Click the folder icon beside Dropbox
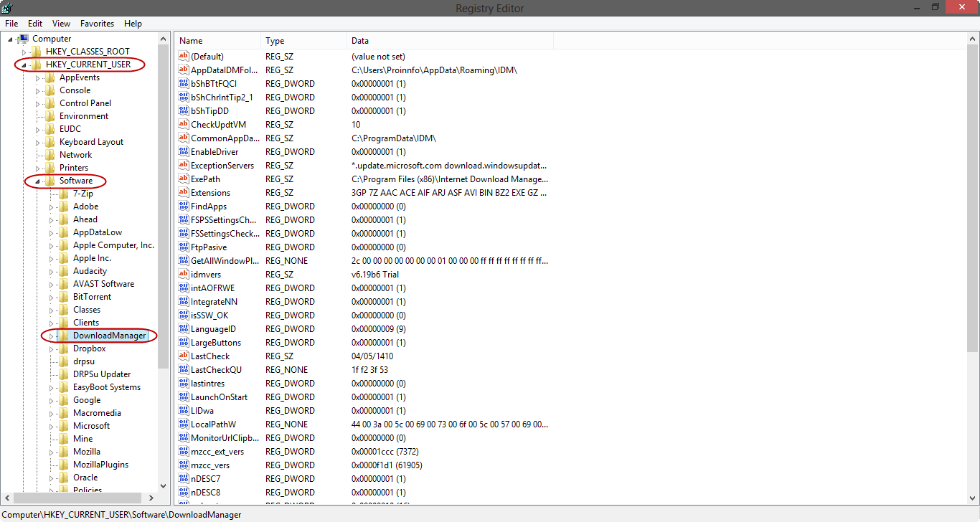 coord(64,348)
